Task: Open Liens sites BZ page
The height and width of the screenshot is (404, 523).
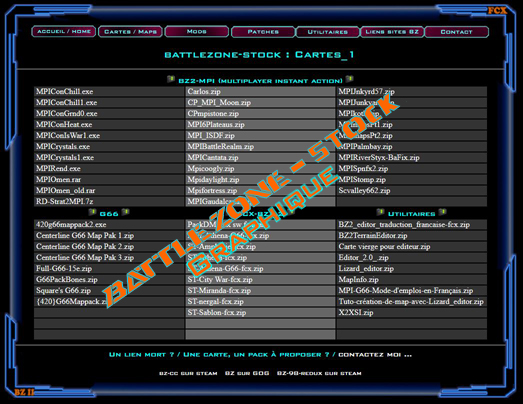Action: click(392, 32)
